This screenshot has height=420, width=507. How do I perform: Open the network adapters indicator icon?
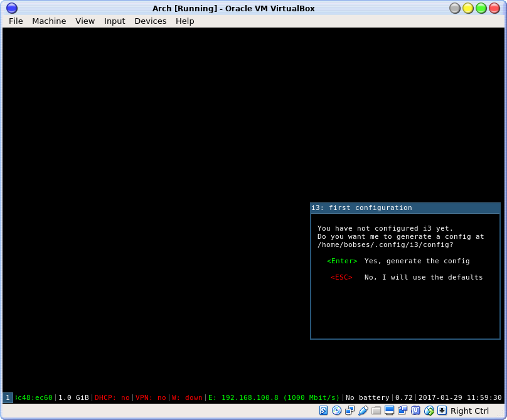(350, 411)
